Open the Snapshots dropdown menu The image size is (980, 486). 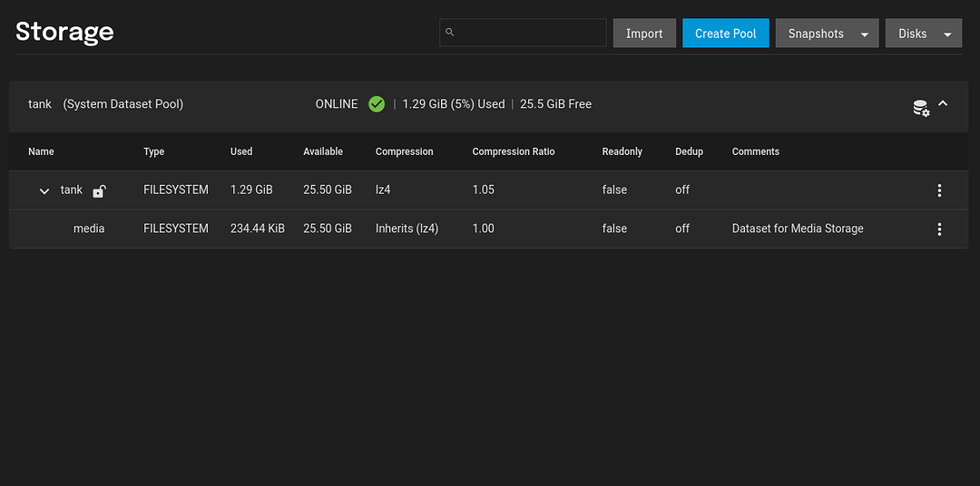coord(827,34)
